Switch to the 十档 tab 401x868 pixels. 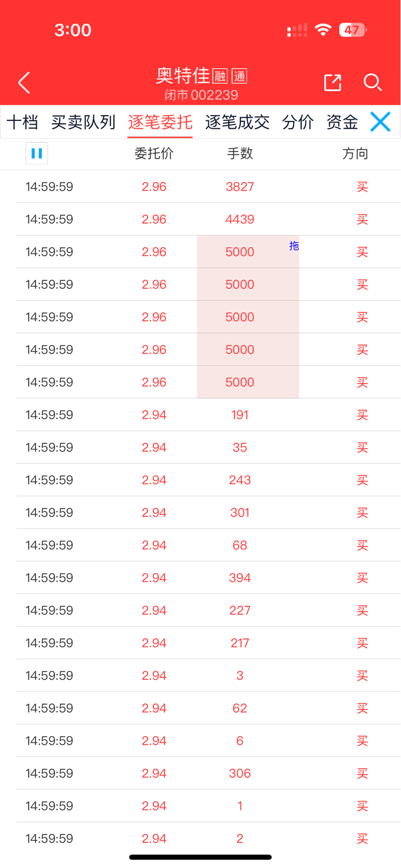click(x=22, y=123)
